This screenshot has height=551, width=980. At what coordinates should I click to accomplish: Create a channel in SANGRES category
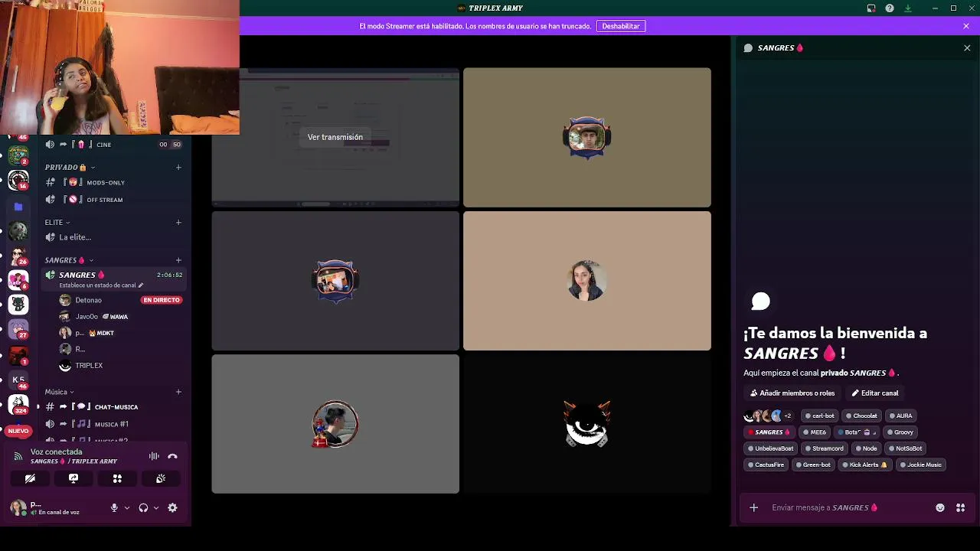[x=178, y=260]
